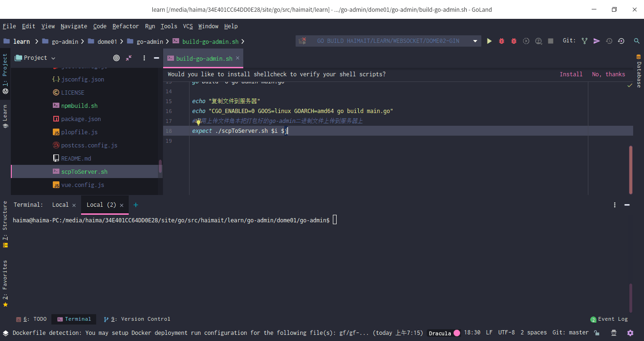
Task: Open Project panel three-dot options
Action: click(144, 58)
